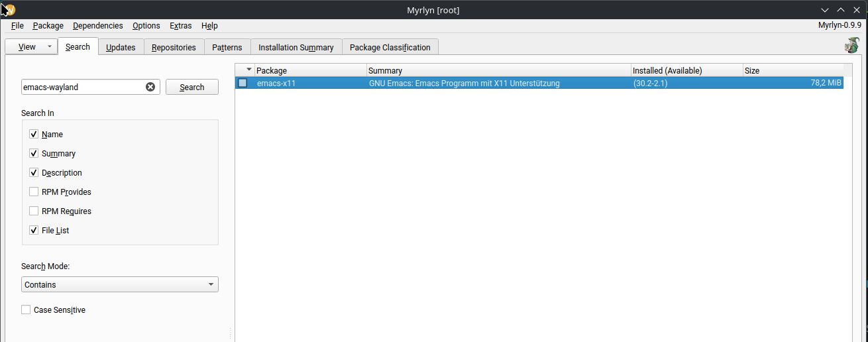Uncheck the File List checkbox
868x342 pixels.
click(x=34, y=231)
